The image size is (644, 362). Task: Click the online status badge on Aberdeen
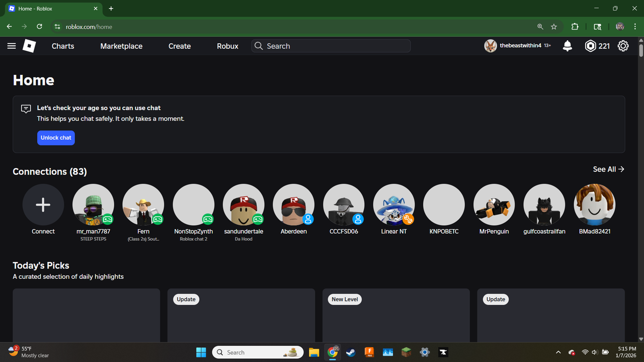[x=308, y=219]
